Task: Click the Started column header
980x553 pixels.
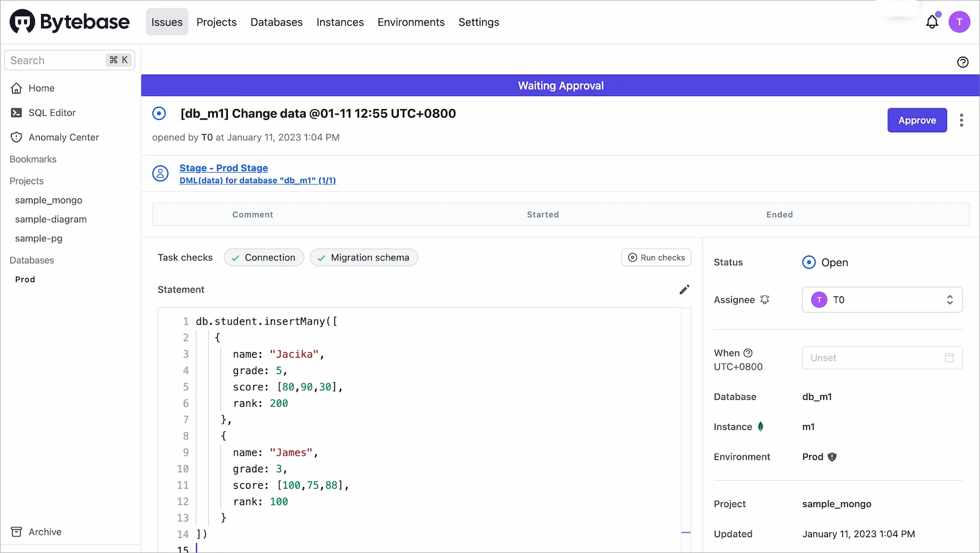Action: pyautogui.click(x=543, y=214)
